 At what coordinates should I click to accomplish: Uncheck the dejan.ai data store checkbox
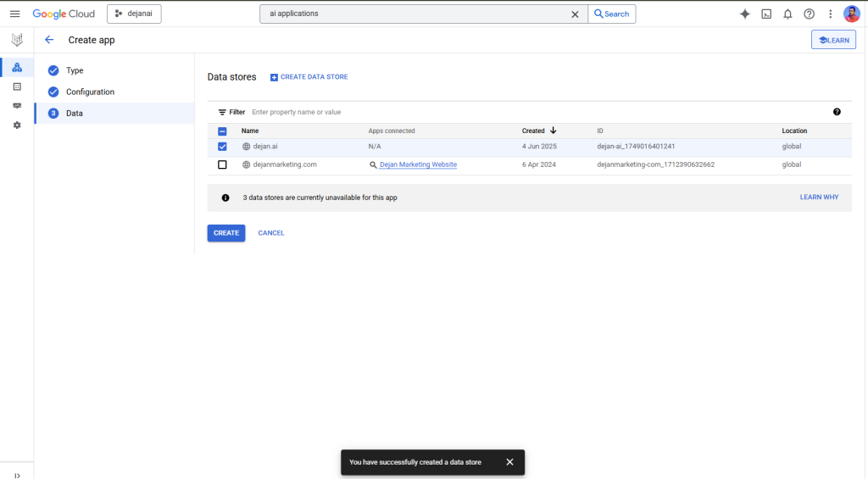point(222,147)
